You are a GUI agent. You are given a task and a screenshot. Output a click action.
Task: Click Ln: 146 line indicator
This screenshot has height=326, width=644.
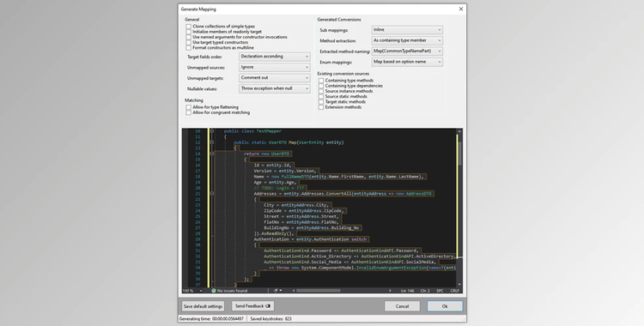click(407, 291)
